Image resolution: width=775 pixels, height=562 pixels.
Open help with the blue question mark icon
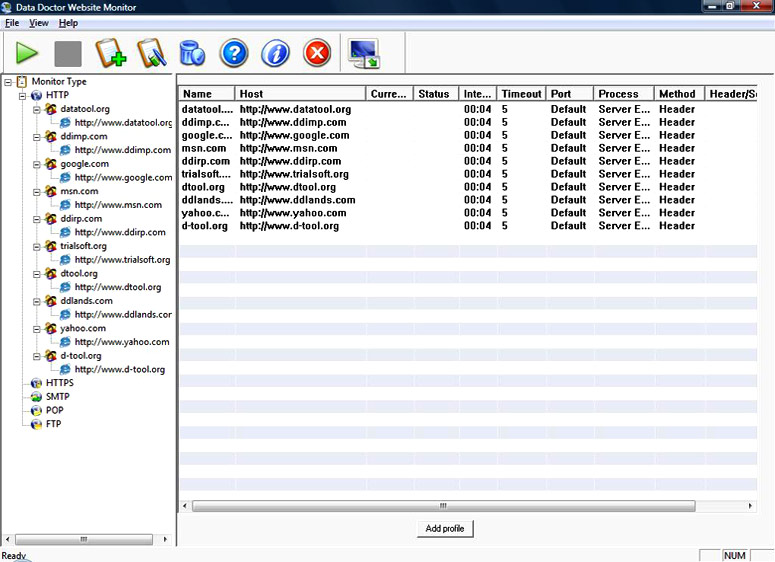tap(234, 53)
